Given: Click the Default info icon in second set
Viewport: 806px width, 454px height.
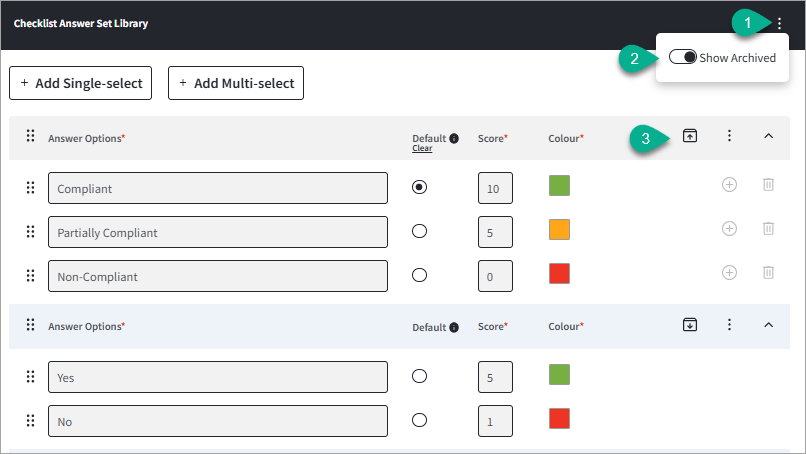Looking at the screenshot, I should click(454, 327).
